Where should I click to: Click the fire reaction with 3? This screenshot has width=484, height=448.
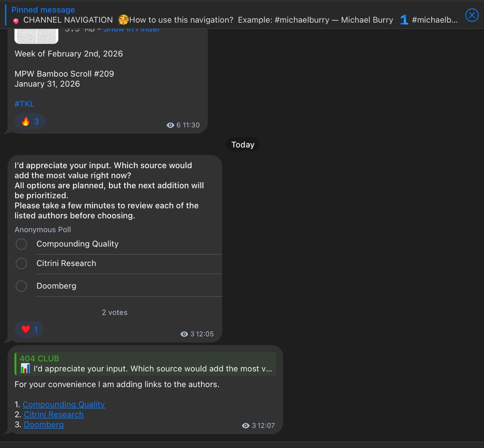30,121
